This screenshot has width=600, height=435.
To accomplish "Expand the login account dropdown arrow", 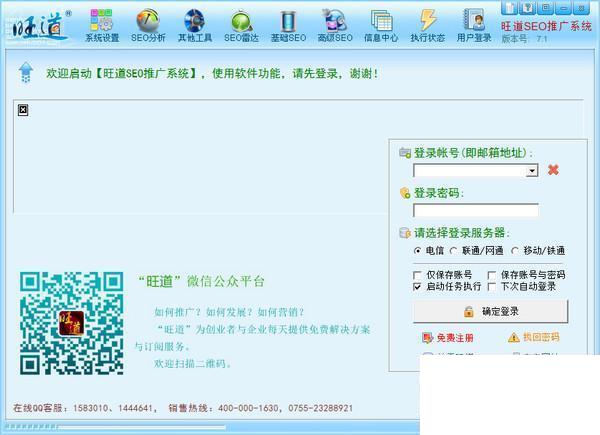I will [532, 171].
